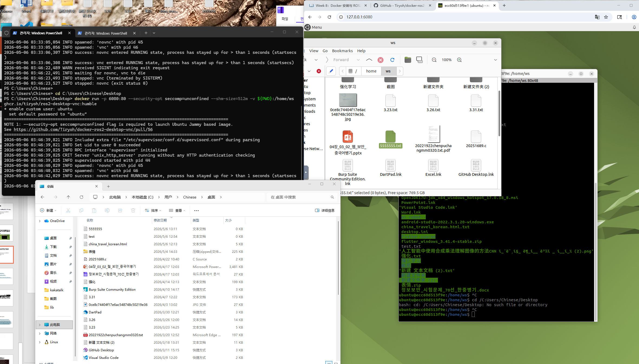
Task: Close the sidebar with the red X
Action: [319, 71]
